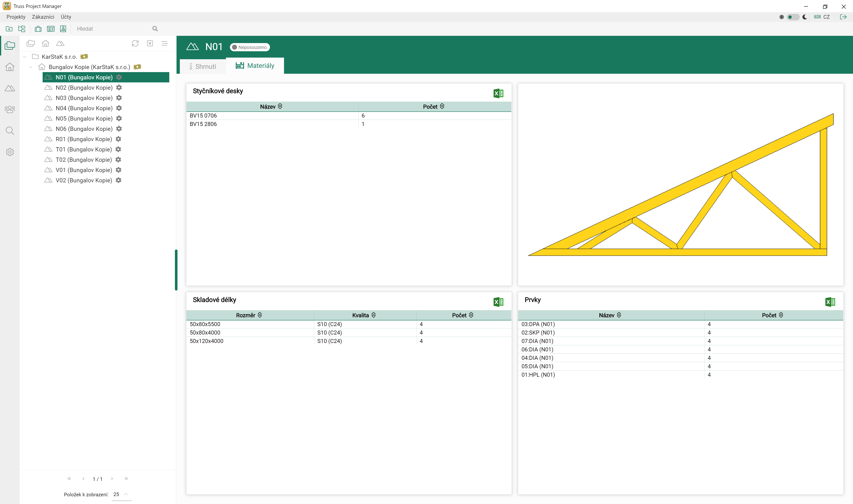The width and height of the screenshot is (853, 504).
Task: Open settings gear in left sidebar
Action: (10, 152)
